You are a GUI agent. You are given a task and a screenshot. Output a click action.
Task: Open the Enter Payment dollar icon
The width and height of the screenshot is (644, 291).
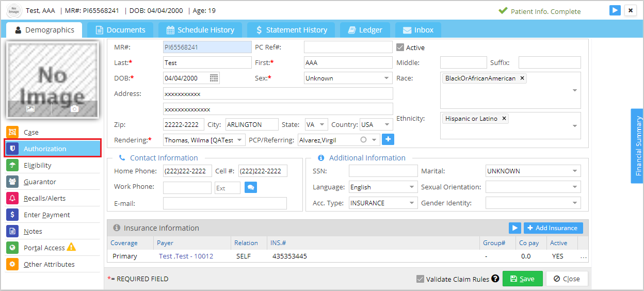12,215
